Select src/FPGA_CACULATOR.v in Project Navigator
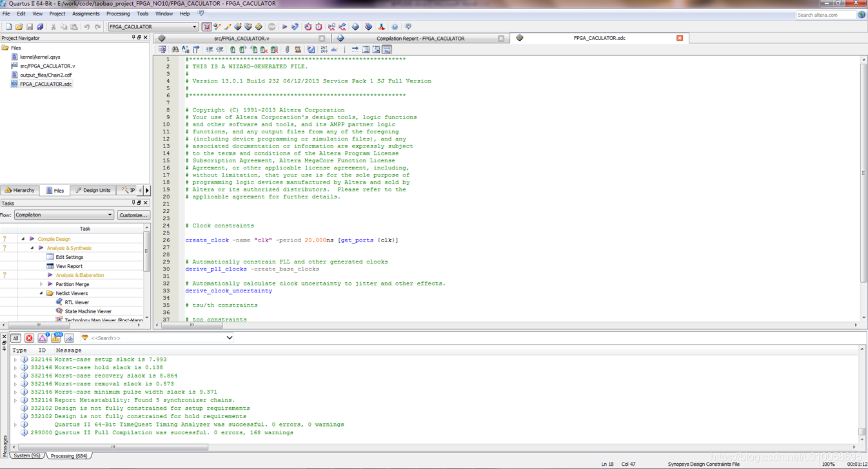 tap(47, 66)
